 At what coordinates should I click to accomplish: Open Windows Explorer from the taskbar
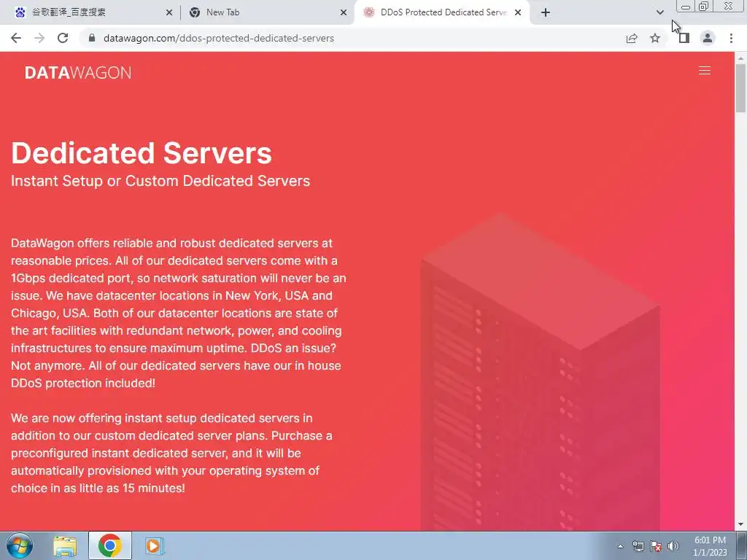(x=65, y=545)
